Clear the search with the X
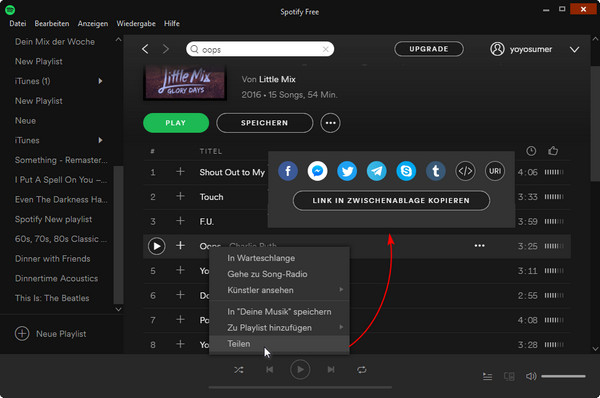This screenshot has width=600, height=398. [325, 49]
